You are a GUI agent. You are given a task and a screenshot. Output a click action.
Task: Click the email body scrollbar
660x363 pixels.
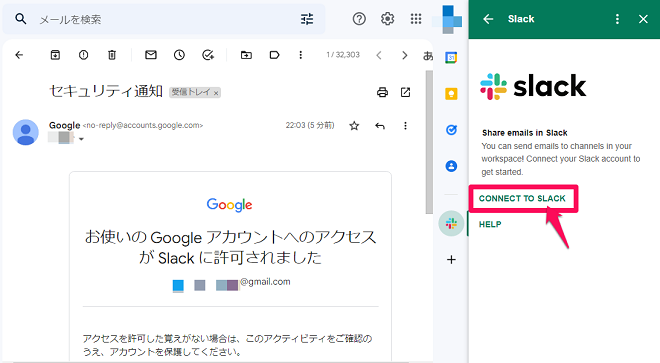[x=429, y=142]
